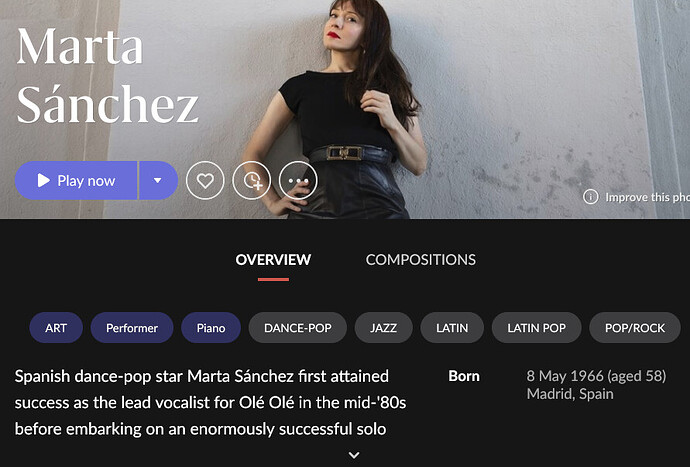Open the Play now dropdown arrow
This screenshot has height=467, width=690.
(158, 180)
